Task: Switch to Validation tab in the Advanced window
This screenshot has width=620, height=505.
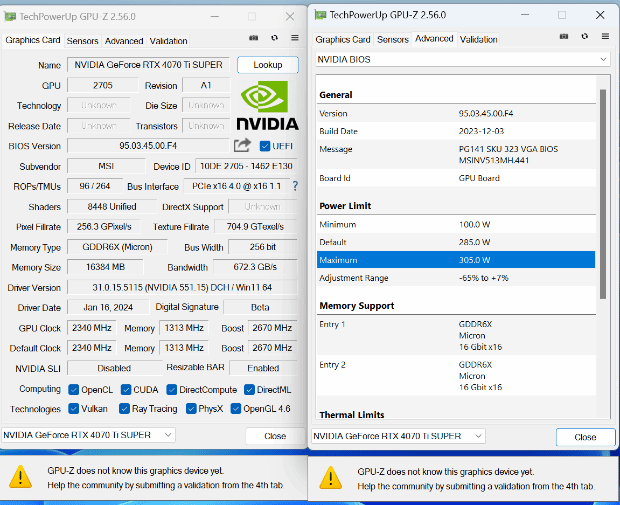Action: tap(478, 40)
